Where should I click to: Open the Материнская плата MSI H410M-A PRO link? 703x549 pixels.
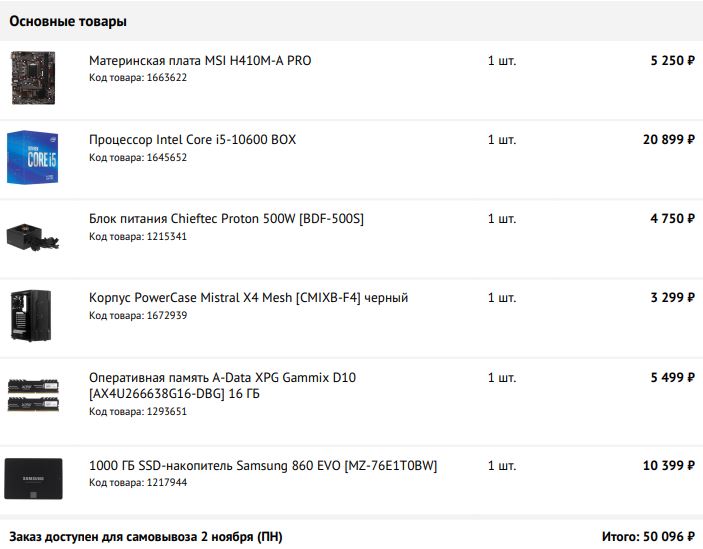pos(200,60)
